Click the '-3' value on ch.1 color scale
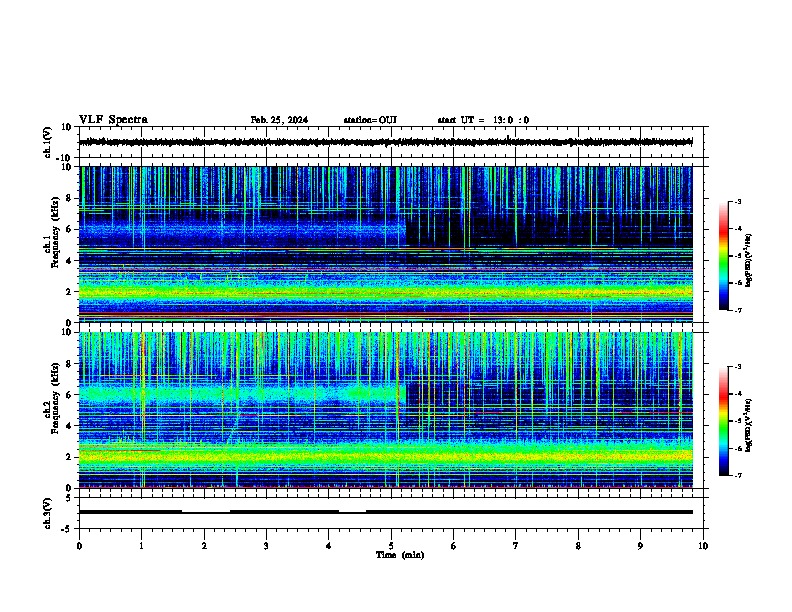Viewport: 792px width, 612px height. point(737,201)
